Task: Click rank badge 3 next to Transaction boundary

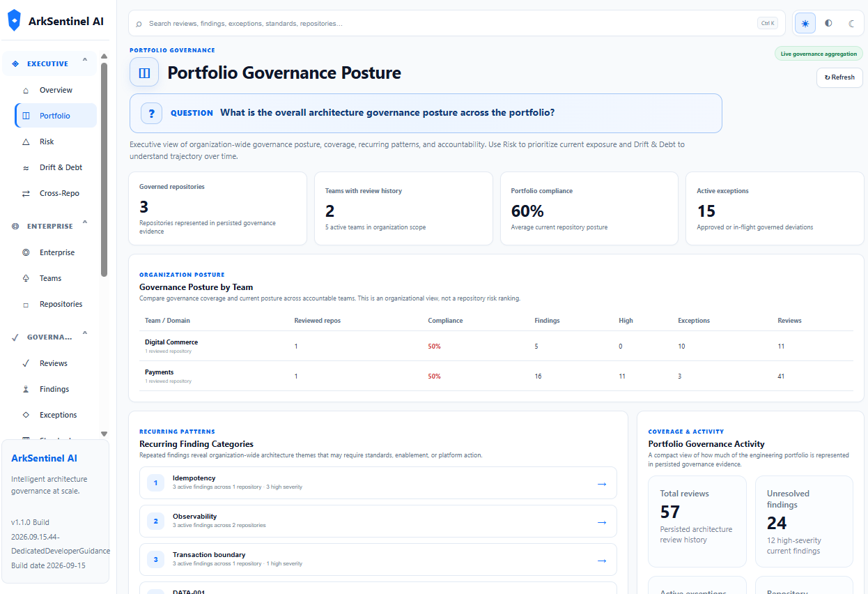Action: click(156, 559)
